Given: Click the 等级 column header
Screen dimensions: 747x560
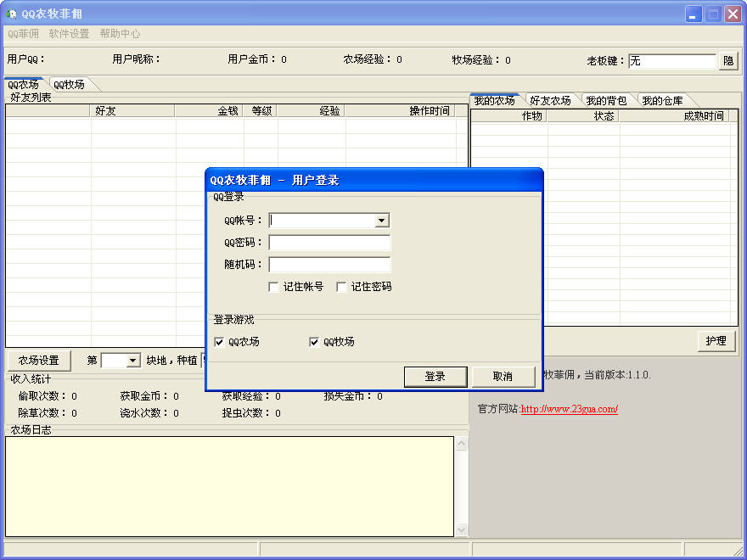Looking at the screenshot, I should pyautogui.click(x=260, y=111).
